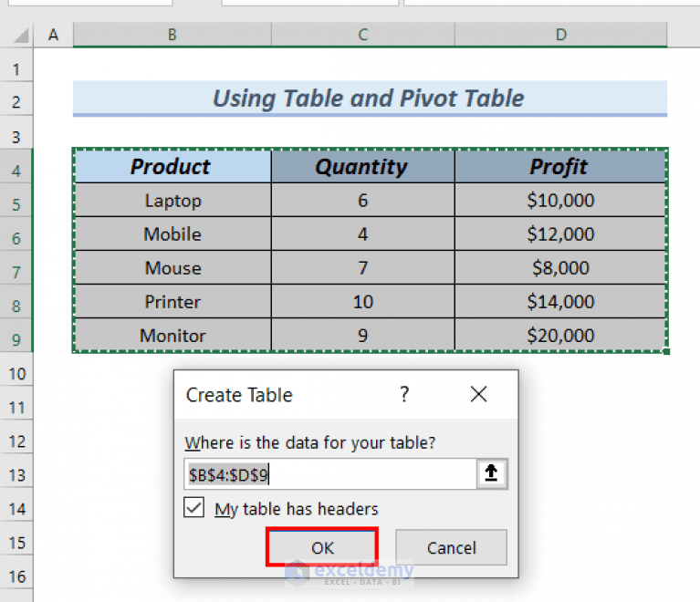Click the $20,000 profit cell
This screenshot has width=700, height=602.
[x=560, y=335]
